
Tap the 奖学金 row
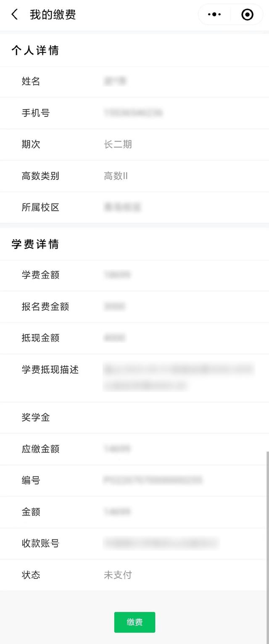click(134, 418)
